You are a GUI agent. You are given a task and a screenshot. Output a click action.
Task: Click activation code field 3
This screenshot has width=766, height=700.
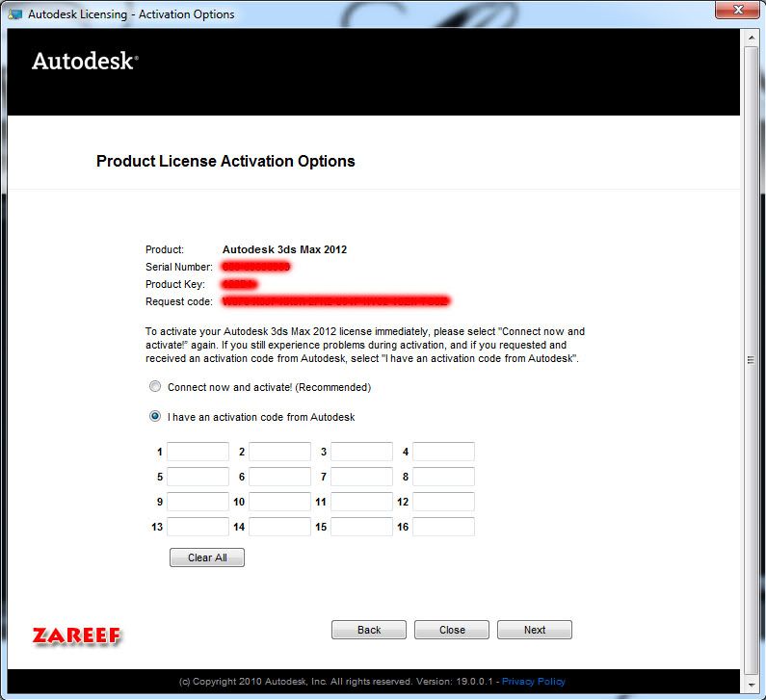point(361,452)
